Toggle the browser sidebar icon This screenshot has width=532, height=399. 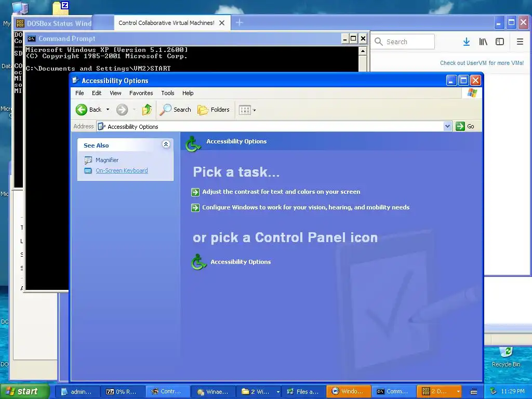[499, 42]
